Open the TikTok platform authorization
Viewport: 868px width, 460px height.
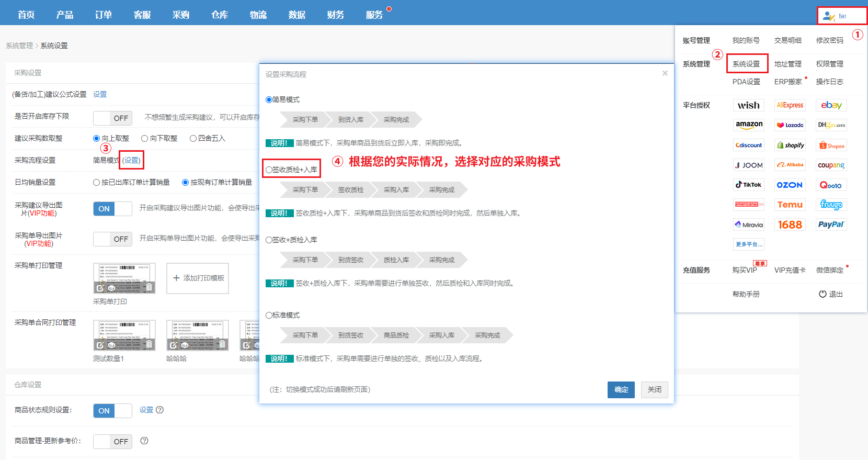tap(748, 185)
